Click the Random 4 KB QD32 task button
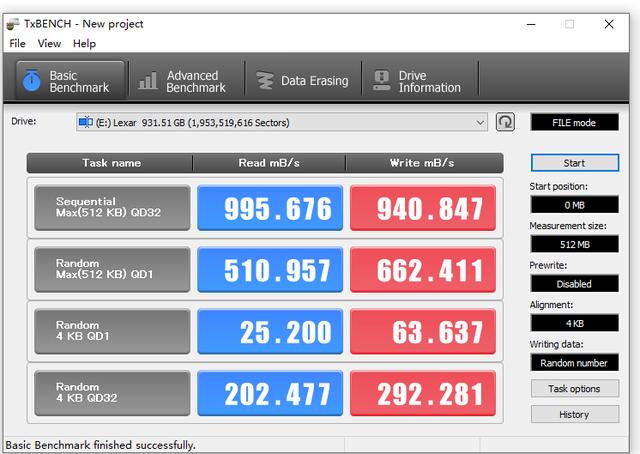The image size is (640, 454). point(112,393)
